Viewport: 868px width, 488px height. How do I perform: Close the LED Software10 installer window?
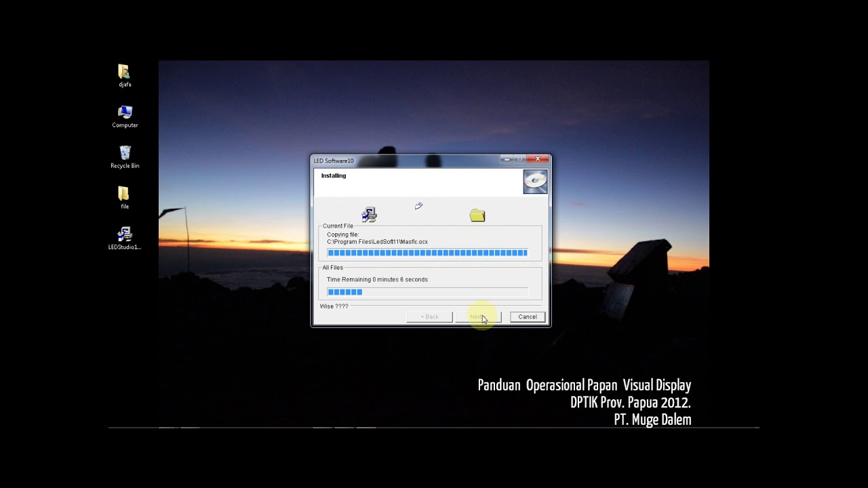click(538, 159)
